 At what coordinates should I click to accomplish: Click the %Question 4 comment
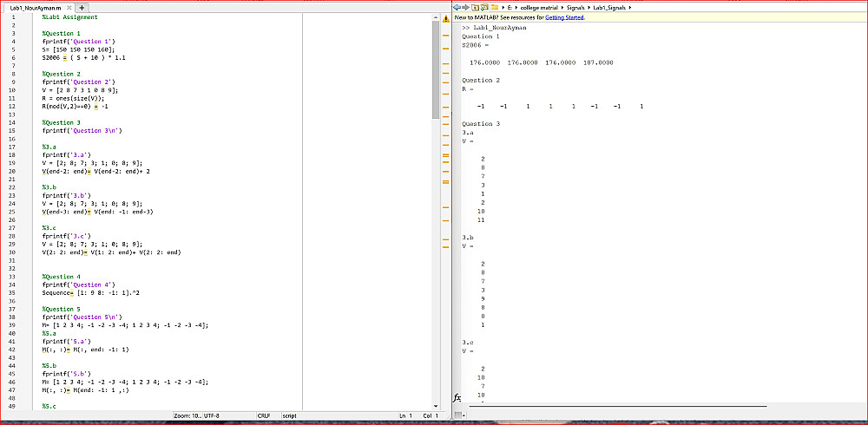click(x=62, y=277)
